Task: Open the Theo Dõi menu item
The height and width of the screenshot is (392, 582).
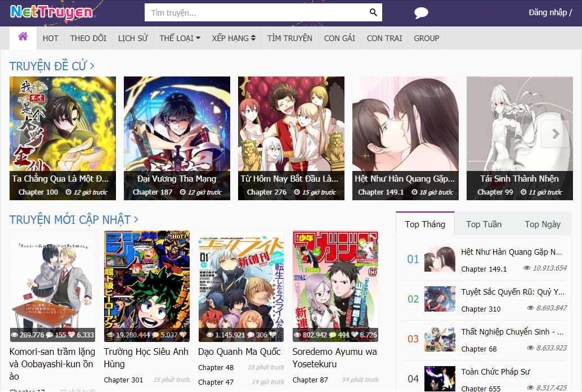Action: pos(88,38)
